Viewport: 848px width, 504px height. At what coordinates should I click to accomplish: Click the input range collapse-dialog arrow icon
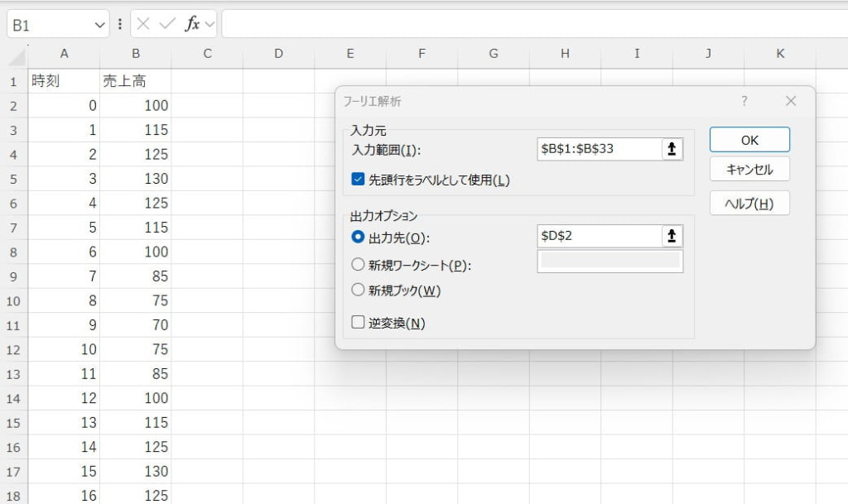(672, 149)
